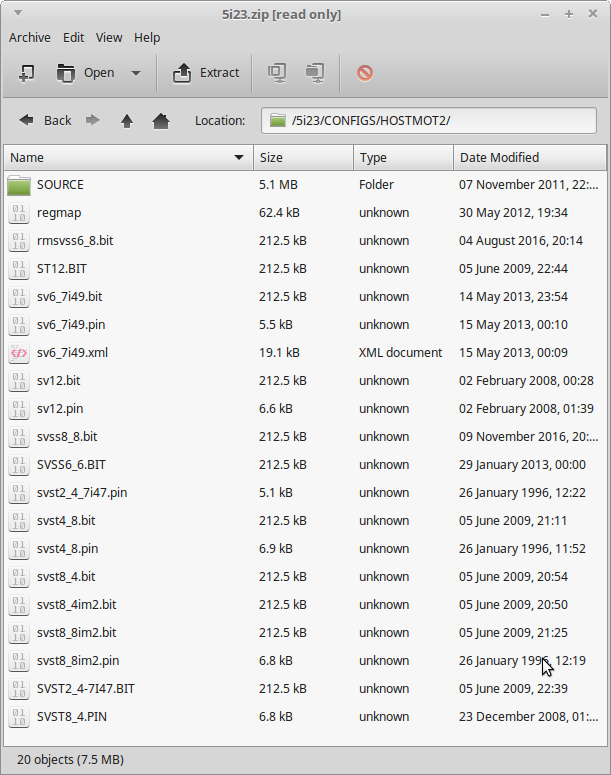Viewport: 611px width, 775px height.
Task: Click the XML document type cell
Action: pyautogui.click(x=400, y=353)
